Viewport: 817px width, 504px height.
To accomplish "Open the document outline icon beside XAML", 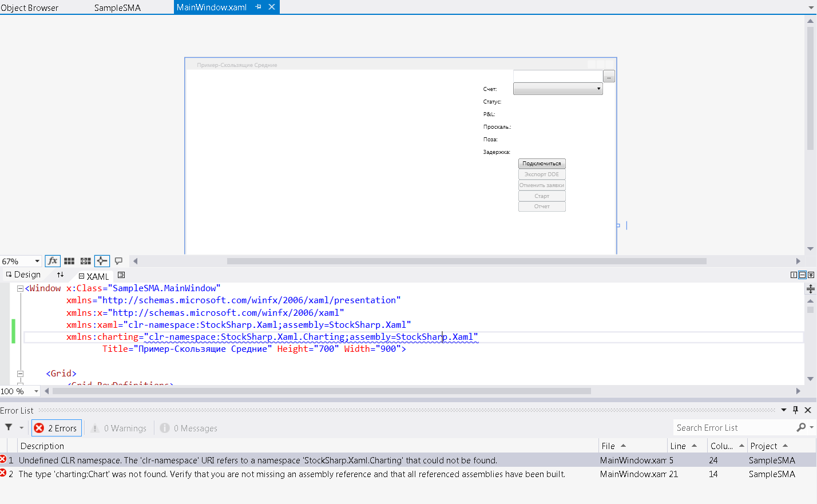I will (x=121, y=275).
